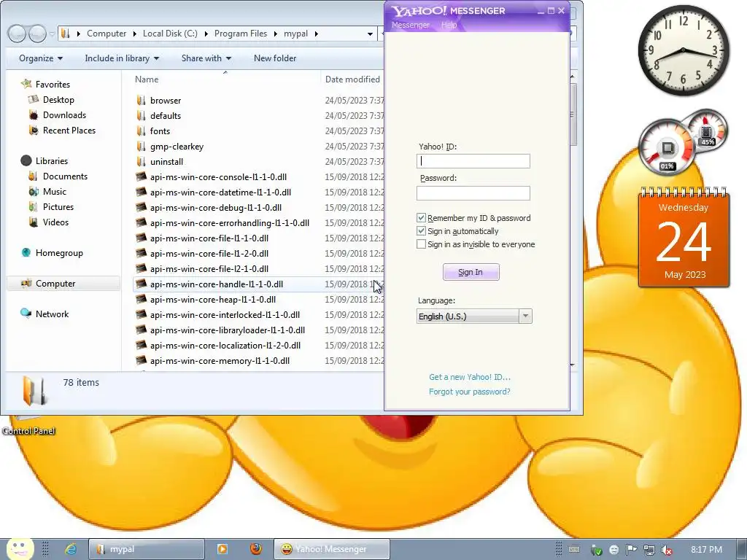
Task: Click Get a new Yahoo! ID link
Action: (470, 377)
